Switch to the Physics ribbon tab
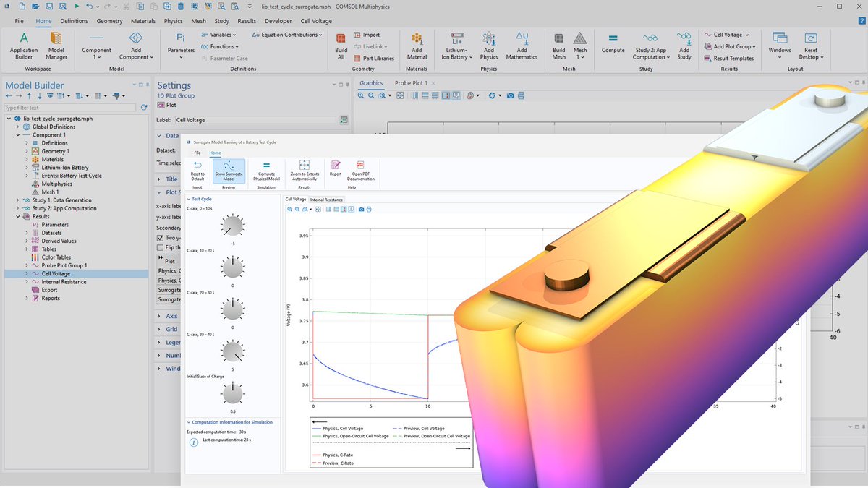Viewport: 868px width, 488px height. [173, 21]
